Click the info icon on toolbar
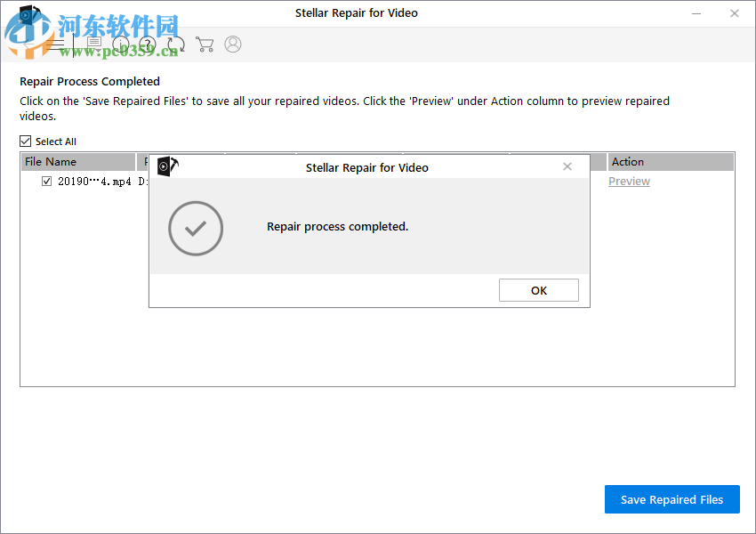This screenshot has width=756, height=534. coord(121,44)
